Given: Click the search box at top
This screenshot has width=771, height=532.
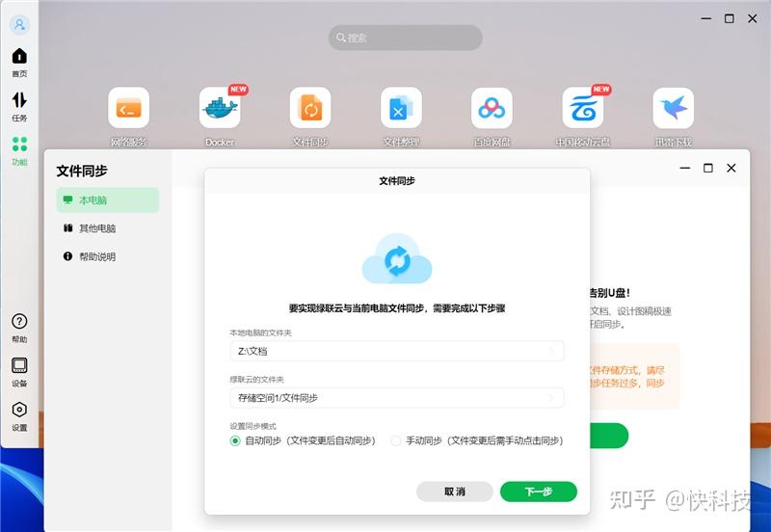Looking at the screenshot, I should (405, 38).
